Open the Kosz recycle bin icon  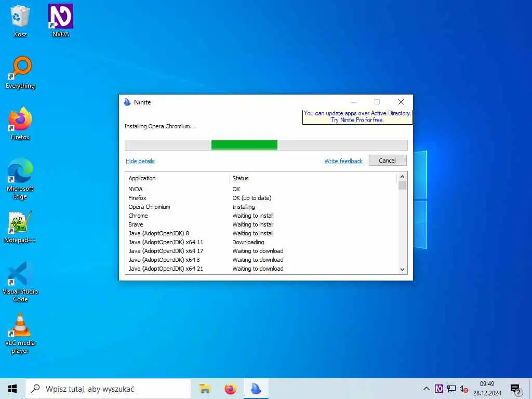[x=20, y=21]
